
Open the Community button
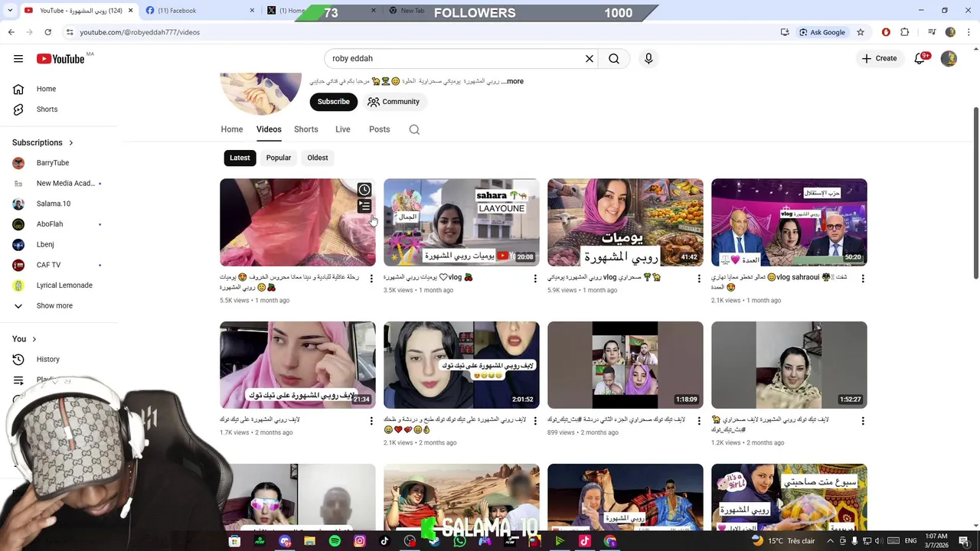click(x=394, y=102)
